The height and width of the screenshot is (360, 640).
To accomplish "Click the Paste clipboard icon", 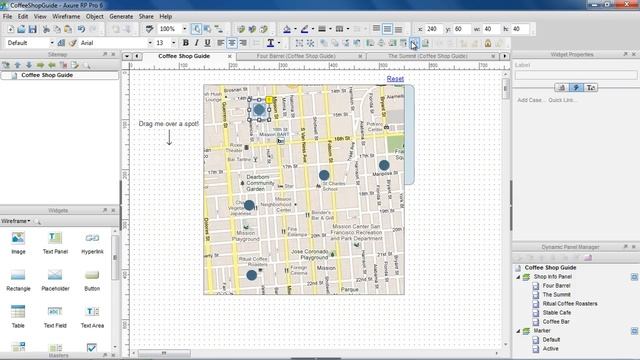I will 68,29.
